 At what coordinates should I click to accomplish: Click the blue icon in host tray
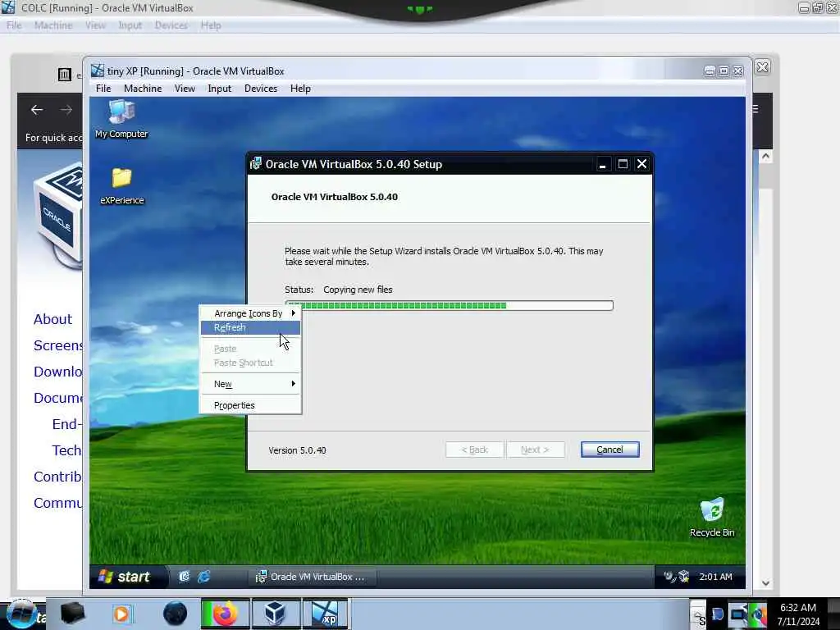[x=718, y=614]
